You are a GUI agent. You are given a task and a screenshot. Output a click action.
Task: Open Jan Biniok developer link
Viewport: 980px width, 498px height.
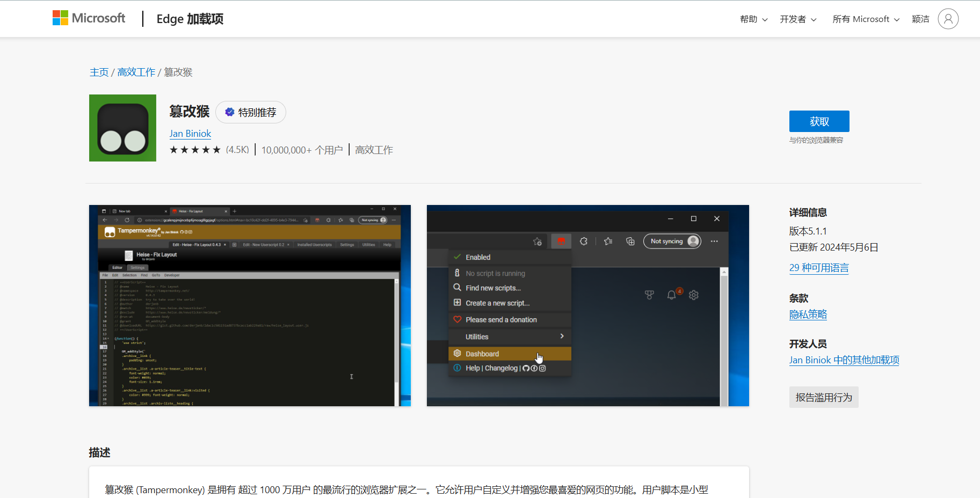pyautogui.click(x=190, y=134)
